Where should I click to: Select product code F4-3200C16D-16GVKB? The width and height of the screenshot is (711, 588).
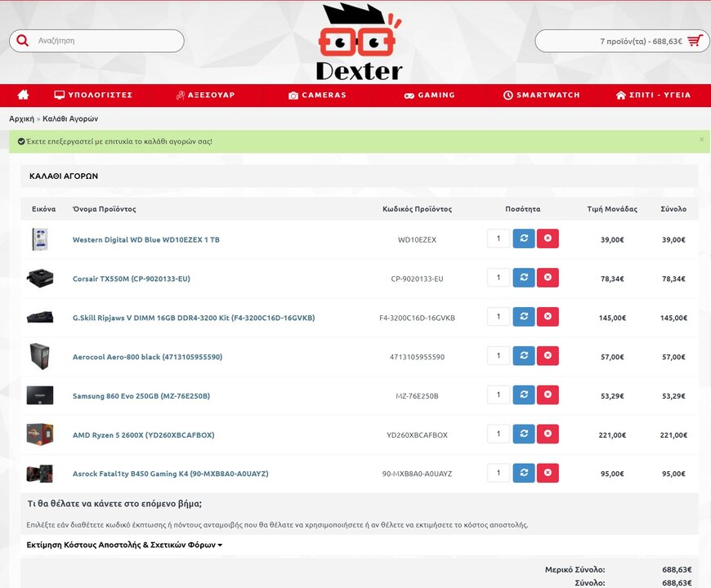click(x=417, y=318)
